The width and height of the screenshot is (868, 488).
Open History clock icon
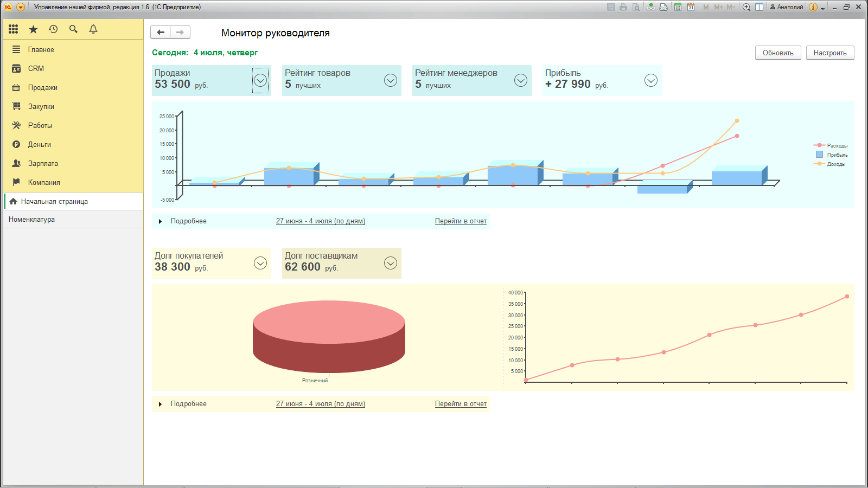53,29
